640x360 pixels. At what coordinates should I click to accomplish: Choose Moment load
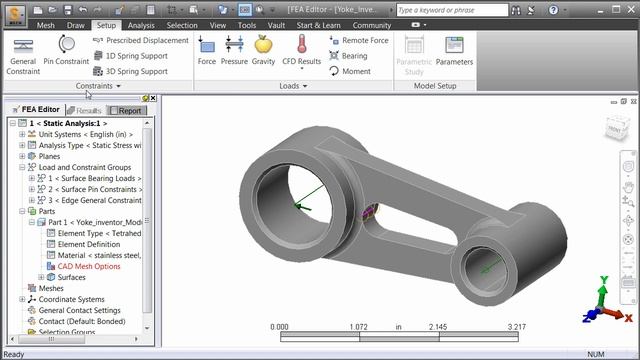pos(350,71)
